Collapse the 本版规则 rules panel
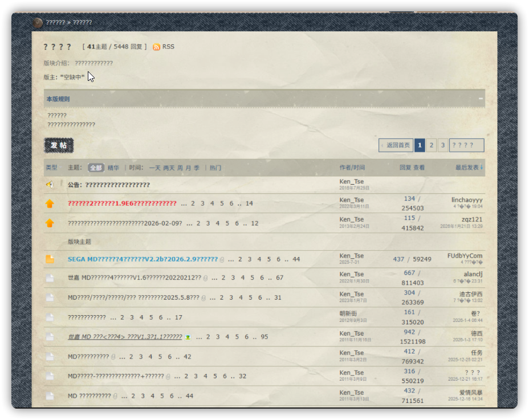This screenshot has width=529, height=420. coord(481,99)
